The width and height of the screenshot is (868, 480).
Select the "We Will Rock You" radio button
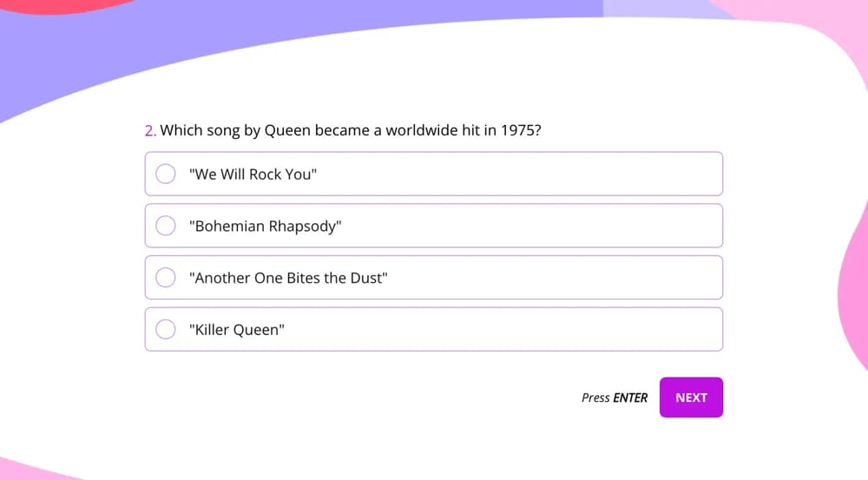(165, 174)
